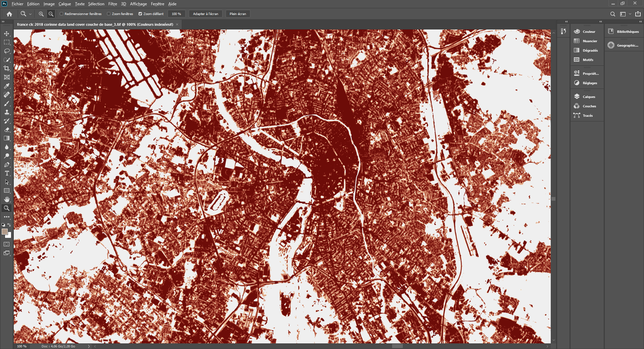644x349 pixels.
Task: Select the Zoom tool in the toolbox
Action: [x=7, y=208]
